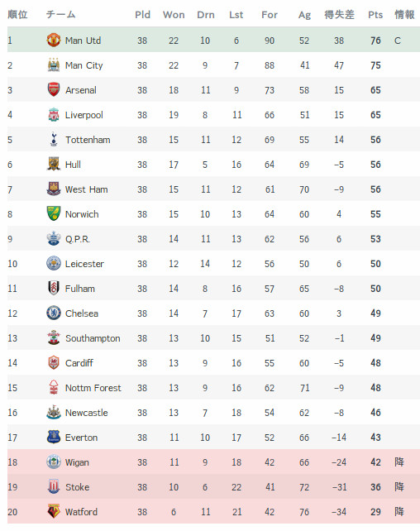Open the West Ham team link
The height and width of the screenshot is (531, 420).
87,189
